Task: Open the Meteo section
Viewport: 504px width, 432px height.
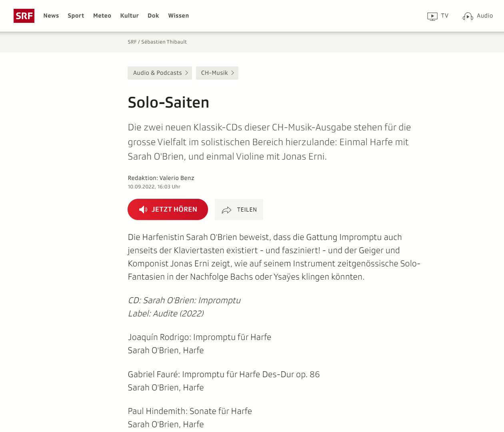Action: point(102,16)
